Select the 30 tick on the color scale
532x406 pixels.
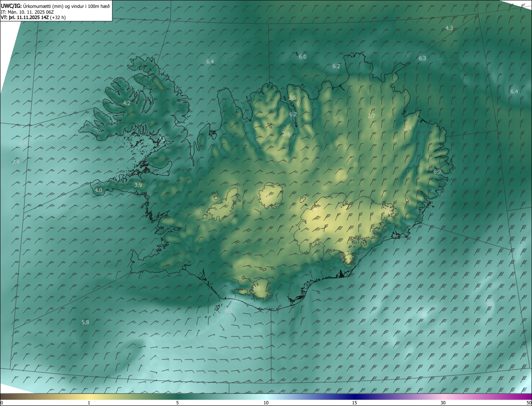[x=443, y=403]
